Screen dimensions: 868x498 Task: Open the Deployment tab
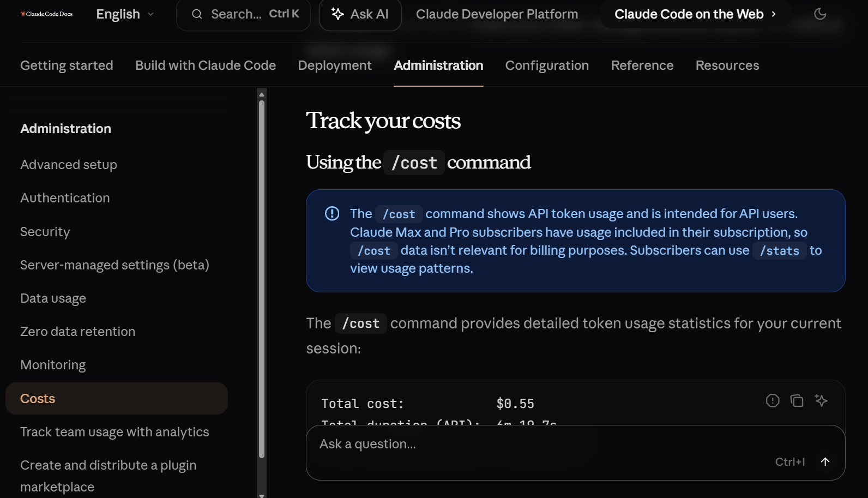click(x=335, y=65)
